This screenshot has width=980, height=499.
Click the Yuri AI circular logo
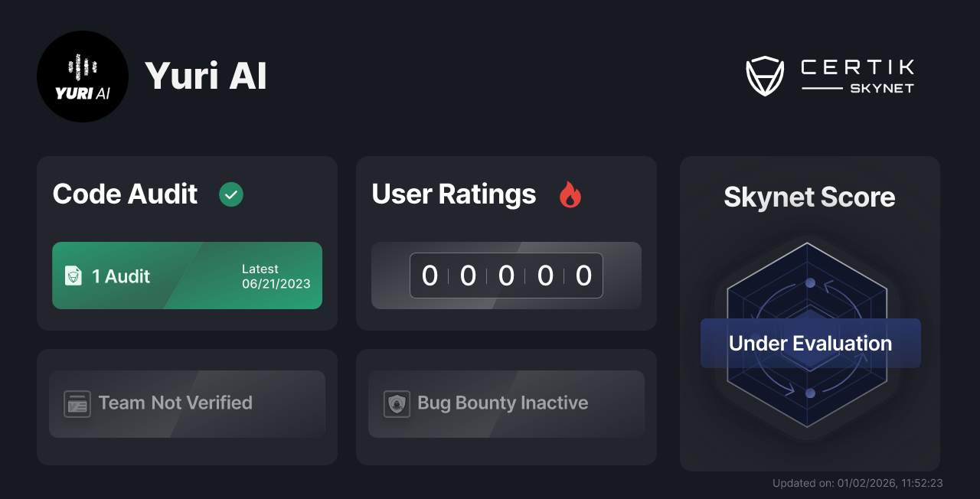pos(83,77)
